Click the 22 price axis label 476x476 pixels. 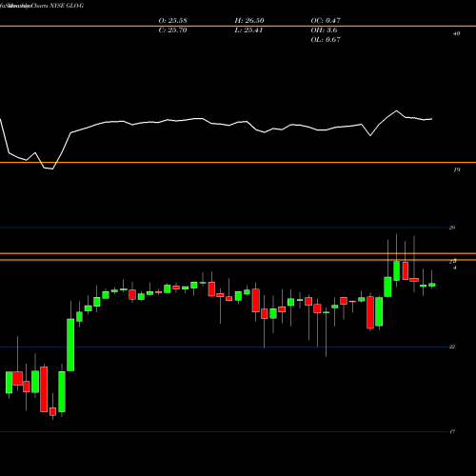(452, 347)
